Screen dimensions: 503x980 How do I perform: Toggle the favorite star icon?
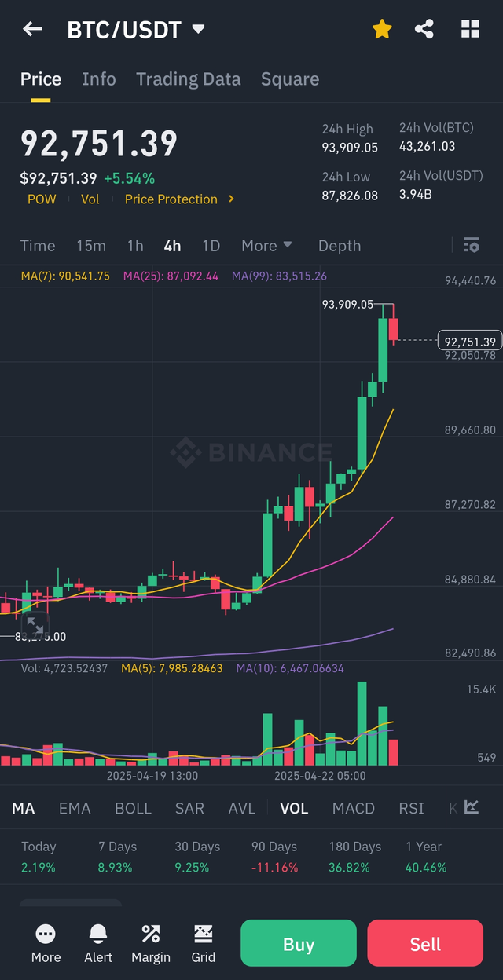coord(382,30)
